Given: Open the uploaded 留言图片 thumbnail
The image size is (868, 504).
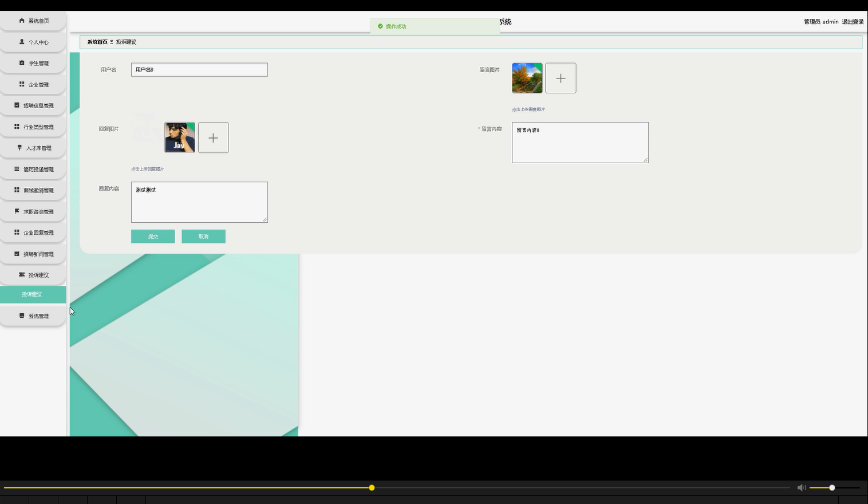Looking at the screenshot, I should (x=527, y=78).
